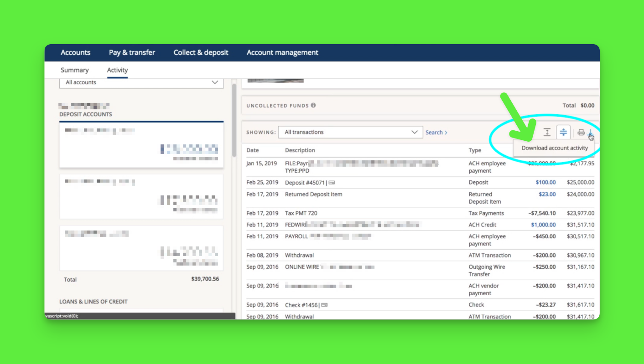The width and height of the screenshot is (644, 364).
Task: Click the ONLINE WIRE description
Action: point(302,267)
